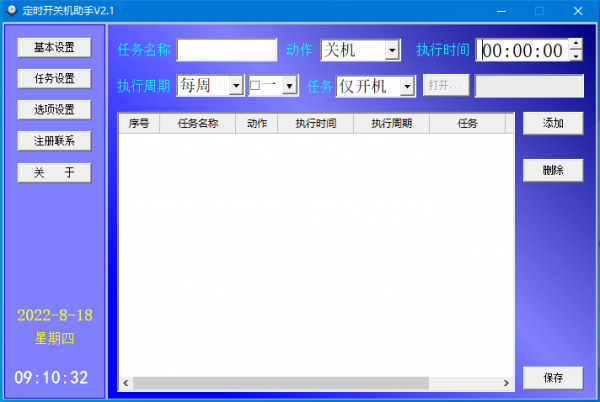600x402 pixels.
Task: Click the 任务 column header
Action: tap(467, 124)
